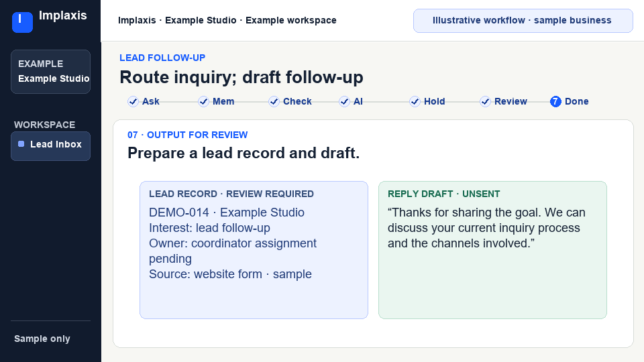The height and width of the screenshot is (362, 644).
Task: Go to the Mem step label
Action: [223, 101]
